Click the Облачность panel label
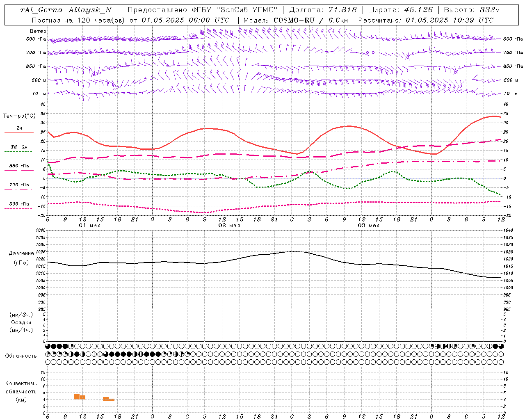 click(21, 356)
